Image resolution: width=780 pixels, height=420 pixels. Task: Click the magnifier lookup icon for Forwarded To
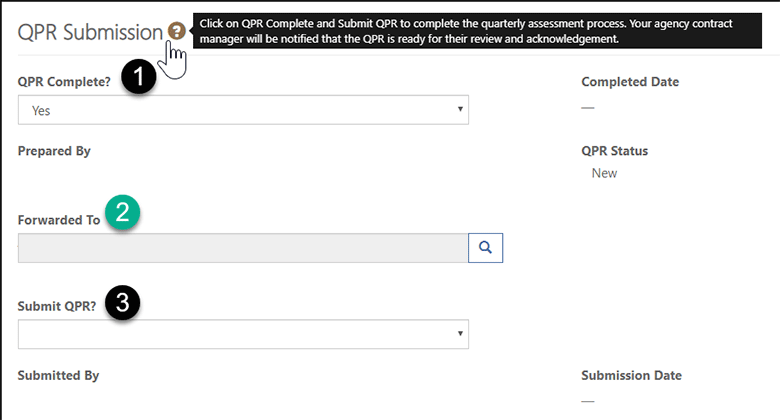coord(486,248)
